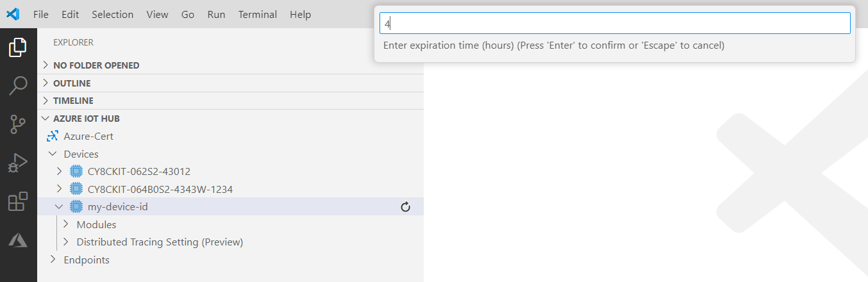
Task: Open the Explorer view in activity bar
Action: (x=18, y=47)
